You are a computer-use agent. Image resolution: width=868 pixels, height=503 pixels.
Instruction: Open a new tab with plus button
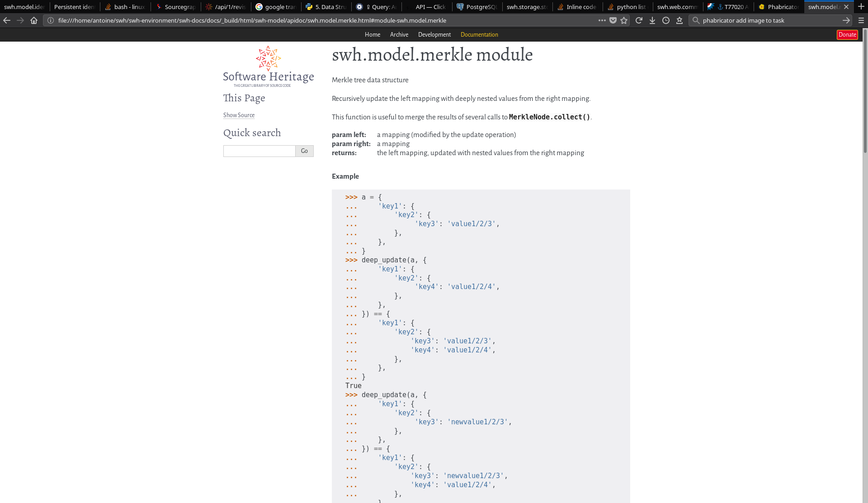pyautogui.click(x=861, y=7)
